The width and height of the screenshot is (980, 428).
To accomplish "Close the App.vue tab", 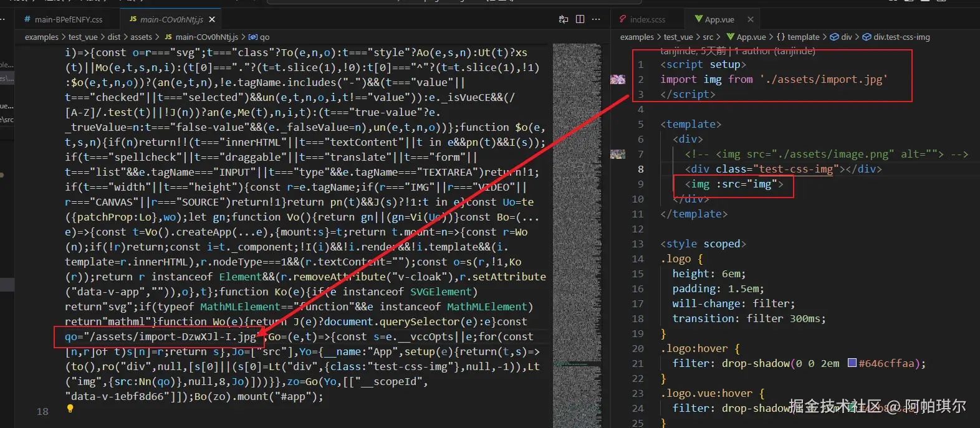I will point(751,19).
